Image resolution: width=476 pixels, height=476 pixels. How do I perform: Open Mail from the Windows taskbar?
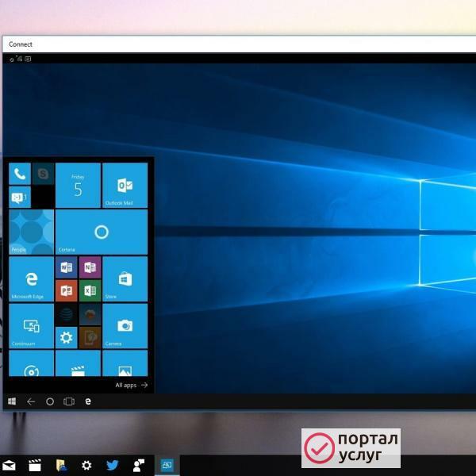9,466
